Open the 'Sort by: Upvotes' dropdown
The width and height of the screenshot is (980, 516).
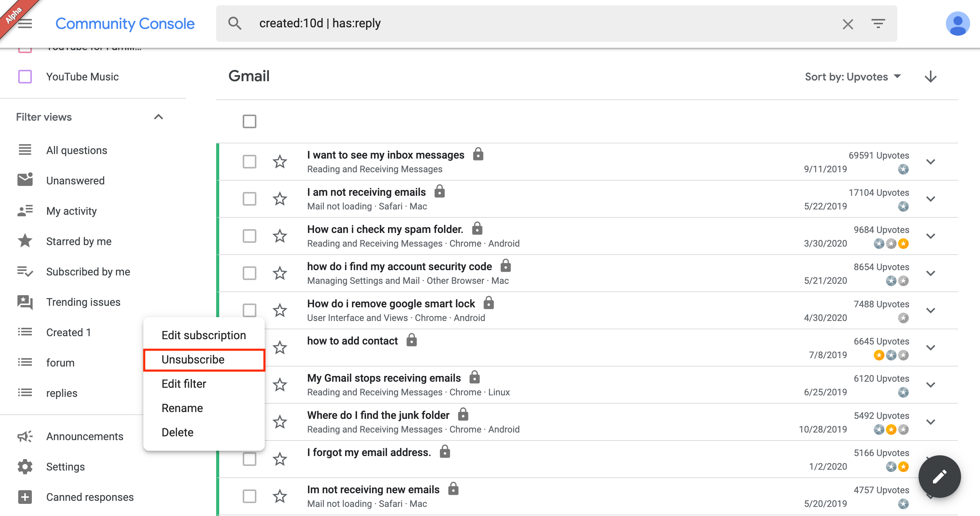(853, 77)
